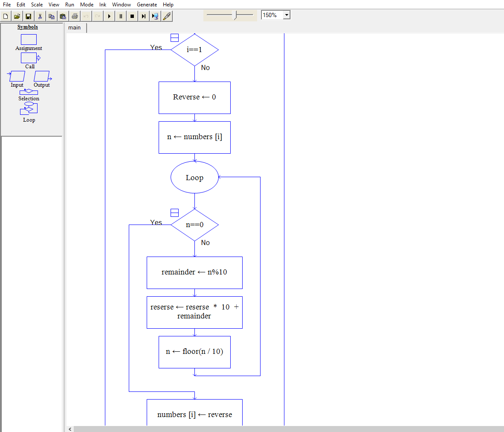This screenshot has width=504, height=432.
Task: Pause execution with the Pause button
Action: (x=121, y=16)
